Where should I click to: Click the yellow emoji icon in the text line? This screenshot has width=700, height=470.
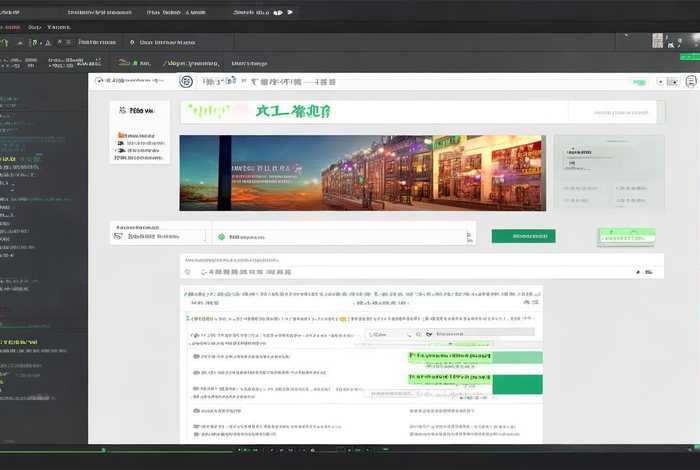[x=343, y=319]
